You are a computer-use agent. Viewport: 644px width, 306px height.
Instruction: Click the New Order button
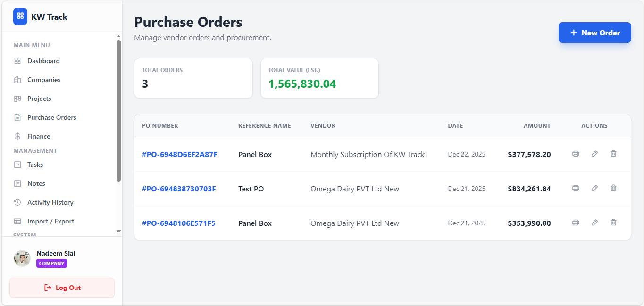point(594,32)
